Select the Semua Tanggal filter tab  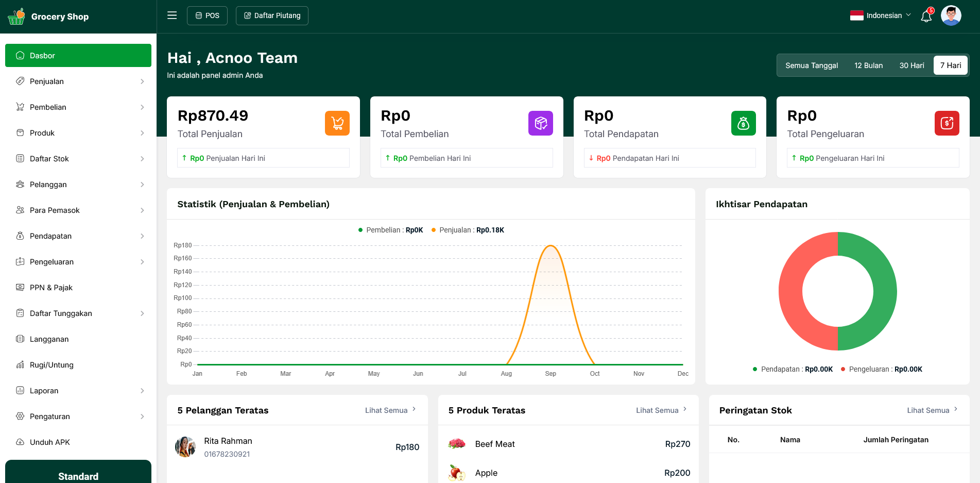tap(811, 65)
